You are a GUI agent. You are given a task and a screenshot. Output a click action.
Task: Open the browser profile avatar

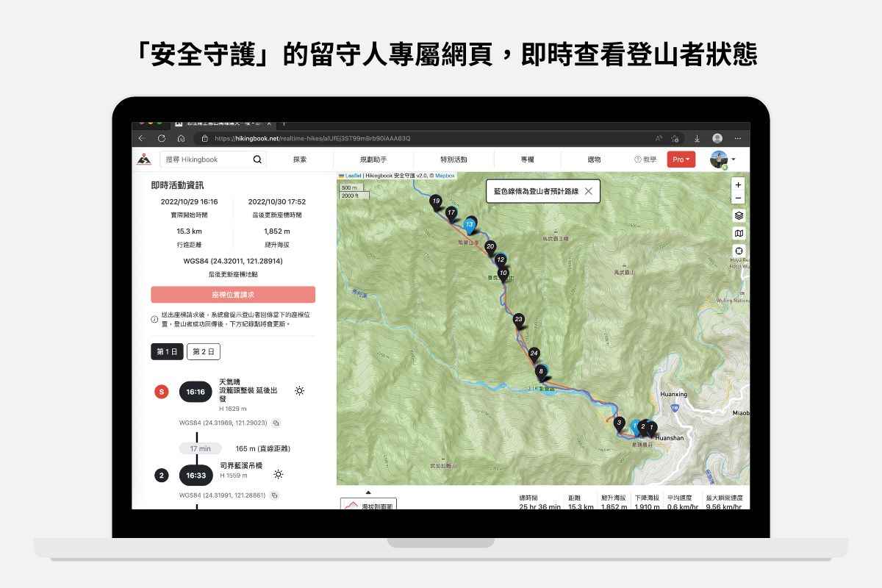[x=717, y=138]
